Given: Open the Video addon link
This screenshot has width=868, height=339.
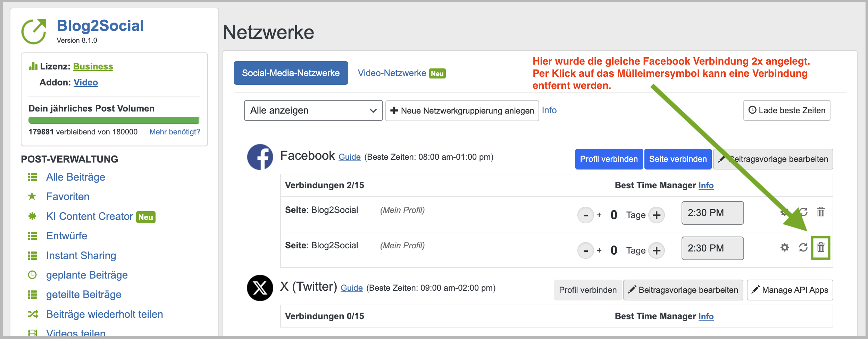Looking at the screenshot, I should 86,82.
